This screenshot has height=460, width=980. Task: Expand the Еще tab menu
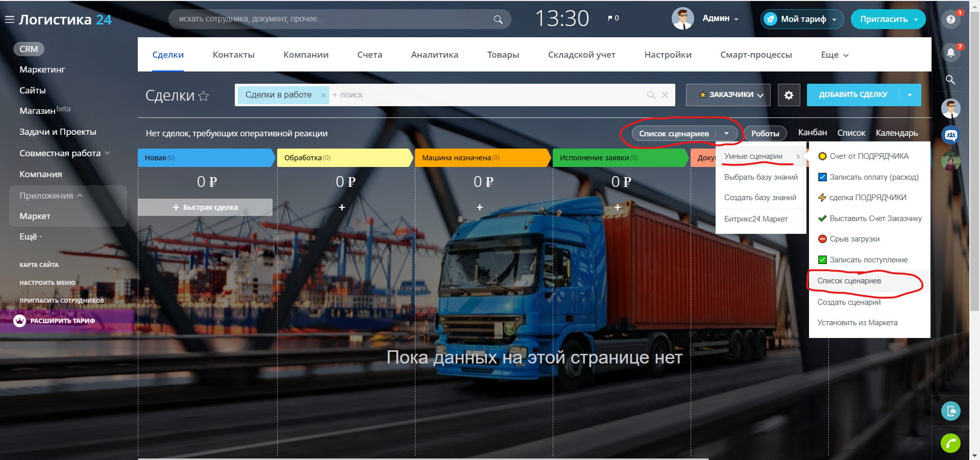click(x=835, y=55)
